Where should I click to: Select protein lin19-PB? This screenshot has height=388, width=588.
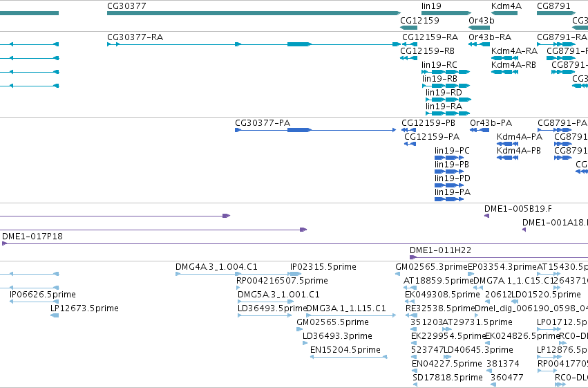451,165
